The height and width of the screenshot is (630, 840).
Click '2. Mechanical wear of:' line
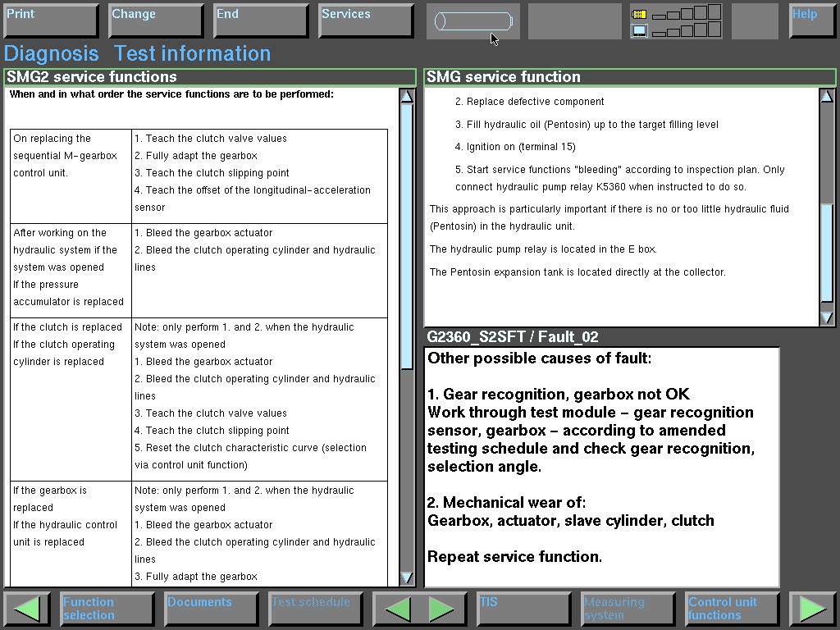pyautogui.click(x=506, y=503)
